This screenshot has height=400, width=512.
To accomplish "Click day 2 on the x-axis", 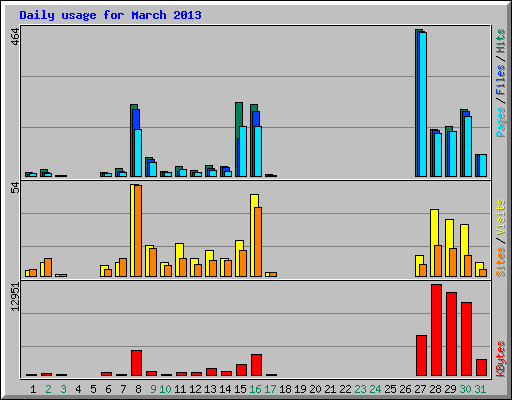I will point(48,389).
